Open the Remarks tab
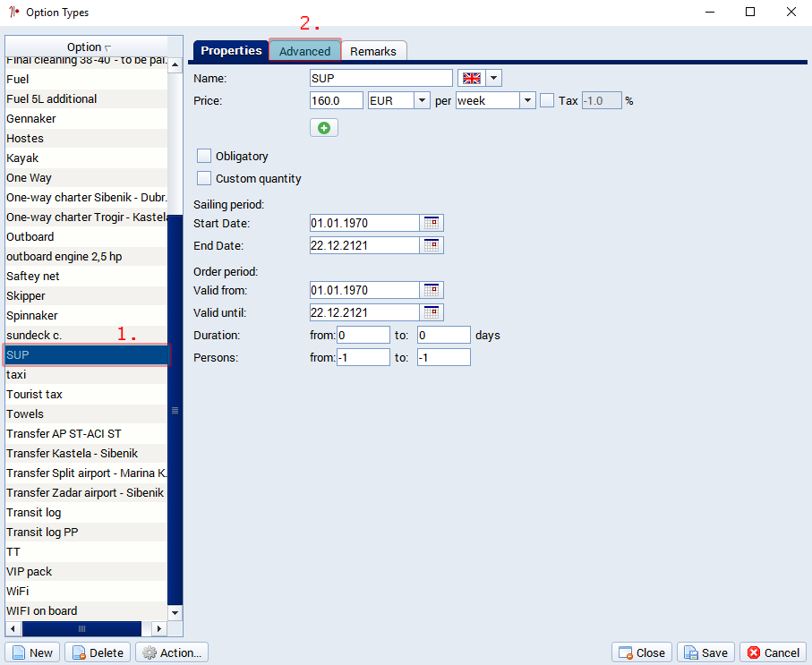Image resolution: width=812 pixels, height=665 pixels. (373, 51)
